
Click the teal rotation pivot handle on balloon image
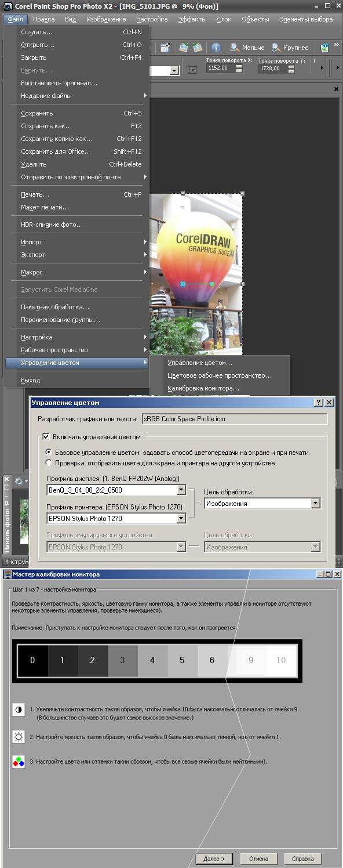(x=183, y=284)
